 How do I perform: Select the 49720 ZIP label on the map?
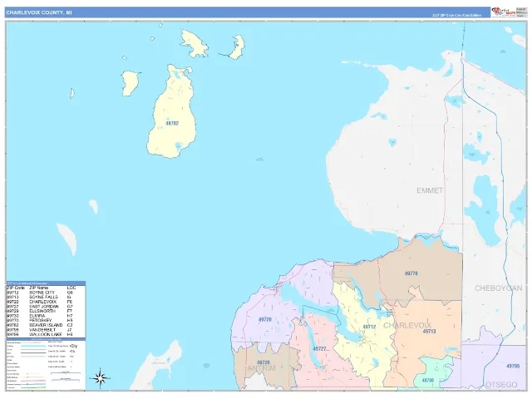point(264,319)
